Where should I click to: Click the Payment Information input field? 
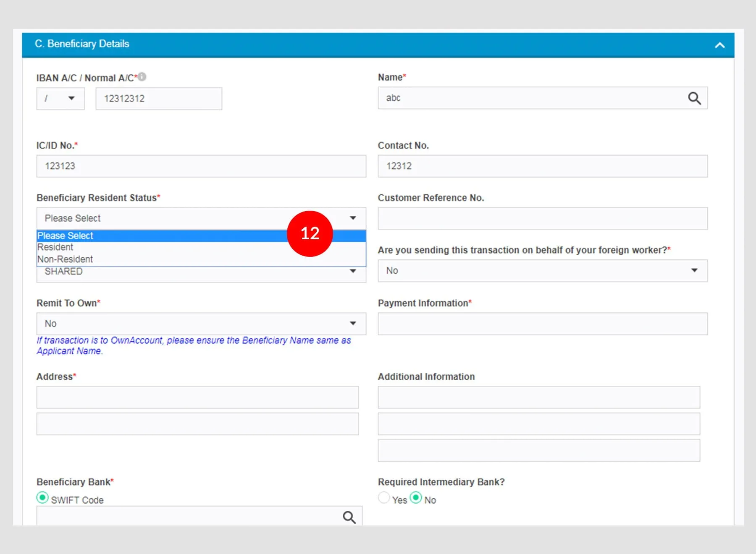(542, 324)
